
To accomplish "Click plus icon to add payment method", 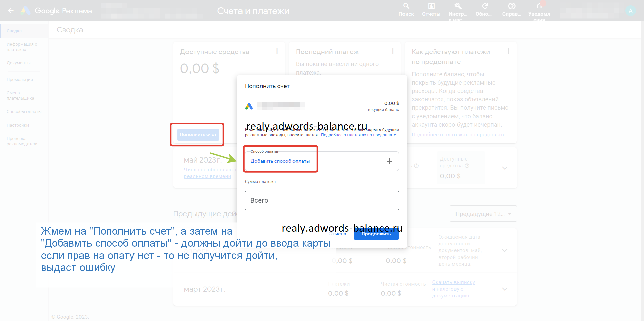I will pyautogui.click(x=389, y=161).
